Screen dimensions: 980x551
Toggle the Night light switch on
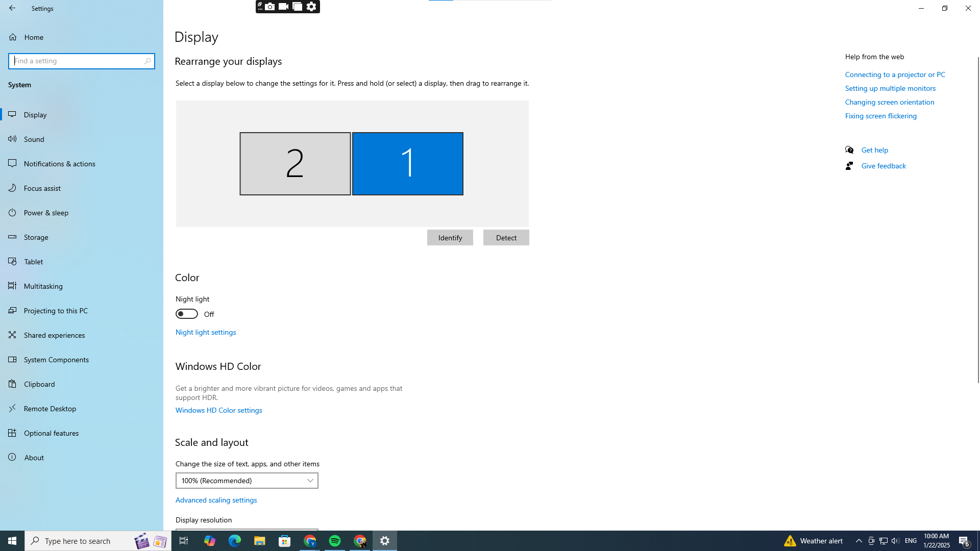187,314
